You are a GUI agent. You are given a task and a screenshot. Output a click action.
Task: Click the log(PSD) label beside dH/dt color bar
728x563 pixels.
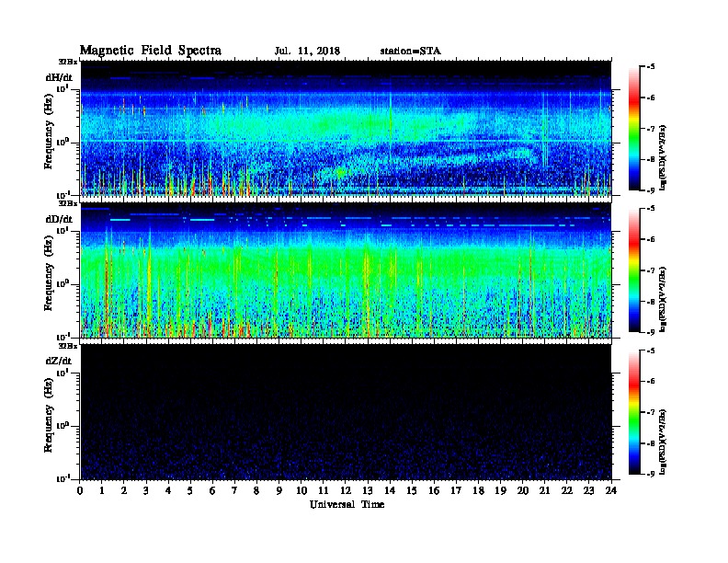click(x=663, y=157)
